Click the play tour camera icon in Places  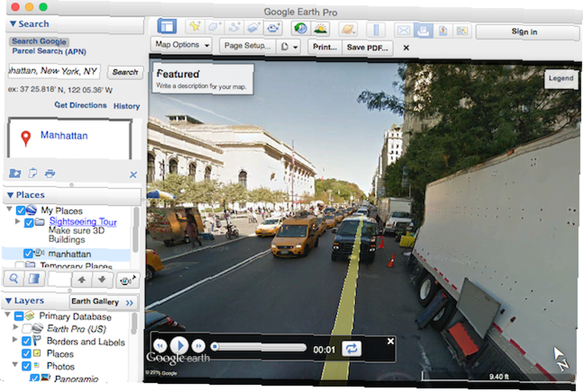(x=127, y=281)
